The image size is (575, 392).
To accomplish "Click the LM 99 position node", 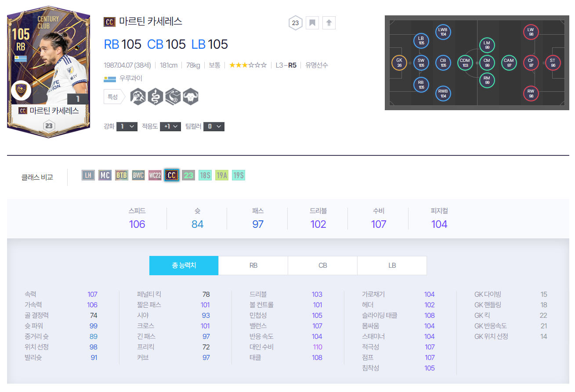I will coord(487,45).
